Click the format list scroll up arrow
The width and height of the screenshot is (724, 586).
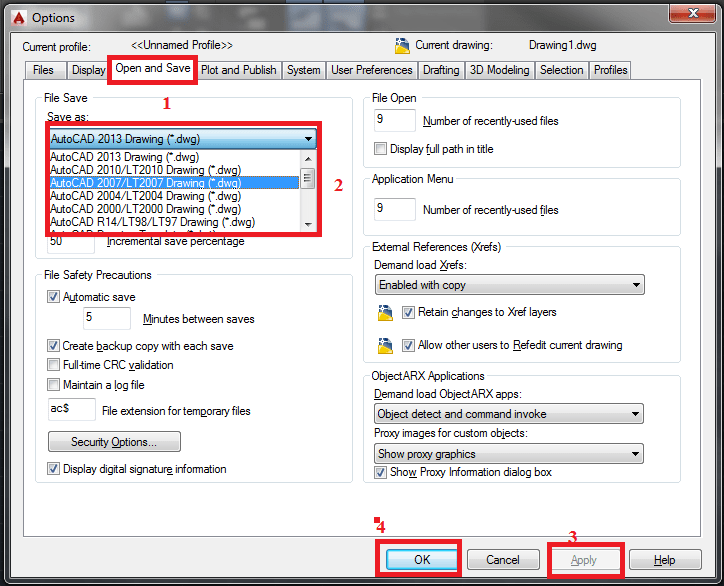308,159
